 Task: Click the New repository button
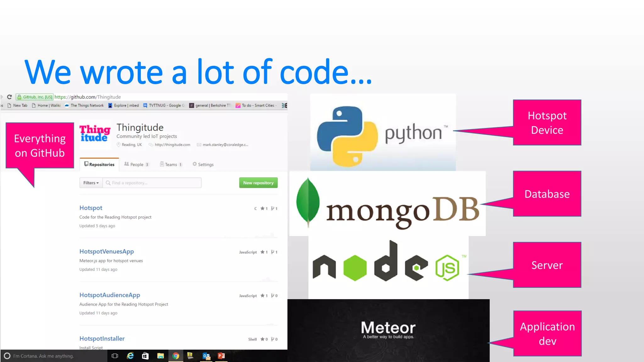click(x=258, y=183)
